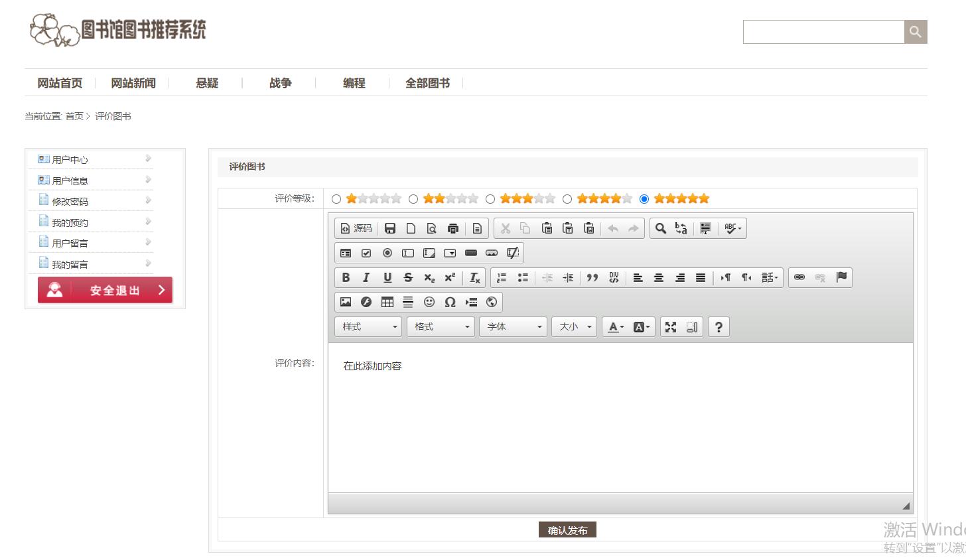
Task: Open the 大小 font size dropdown
Action: tap(575, 326)
